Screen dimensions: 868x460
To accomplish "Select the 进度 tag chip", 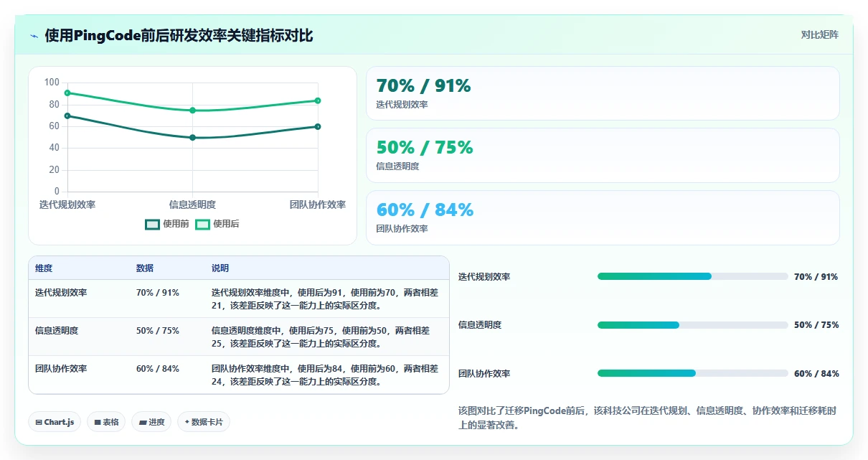I will point(151,422).
